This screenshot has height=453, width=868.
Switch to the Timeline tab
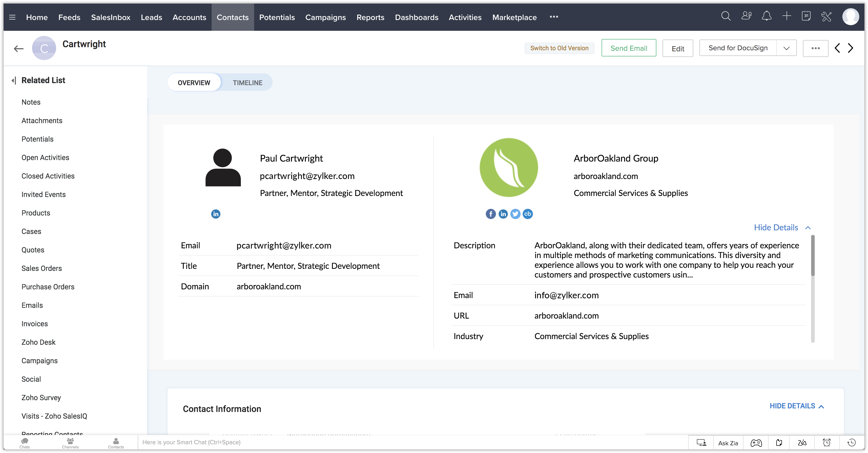click(247, 83)
